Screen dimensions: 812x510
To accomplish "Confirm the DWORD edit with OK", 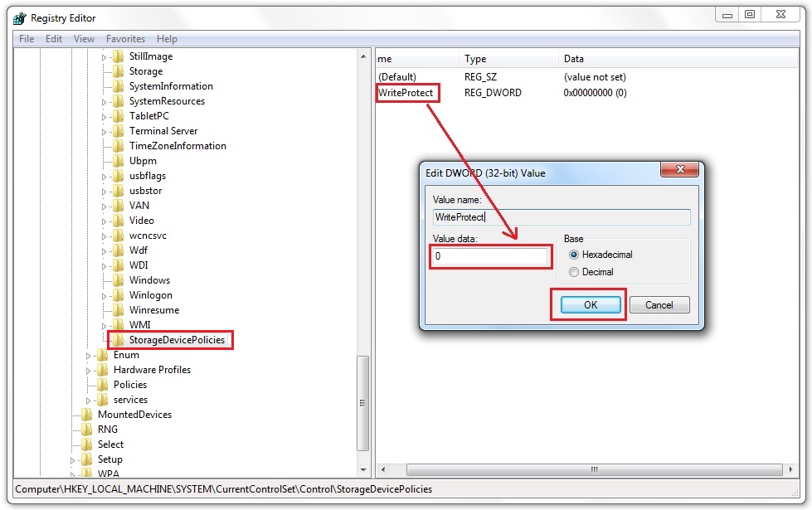I will tap(591, 305).
